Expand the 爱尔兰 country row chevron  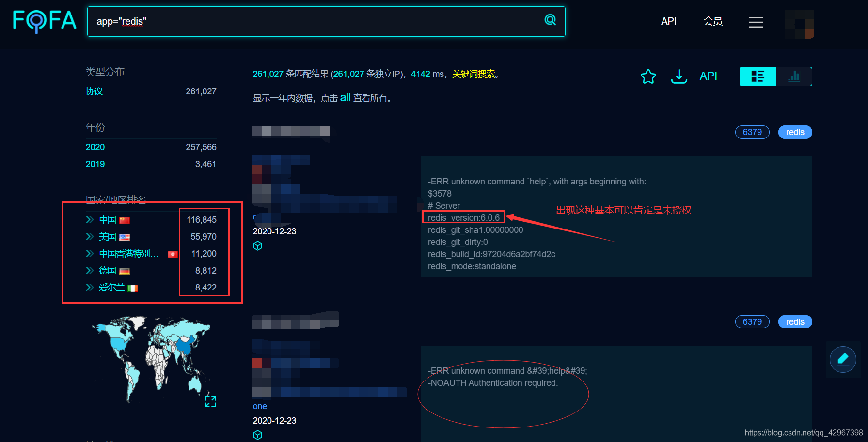pyautogui.click(x=90, y=288)
